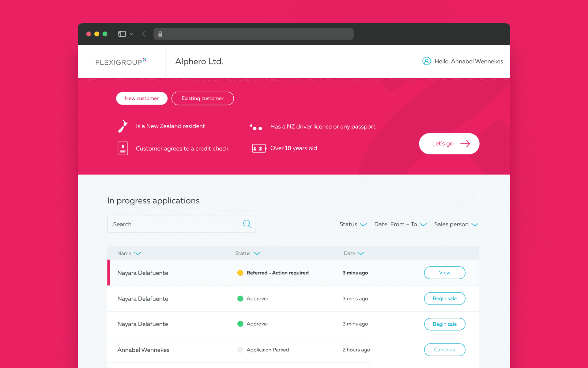The width and height of the screenshot is (588, 368).
Task: Open the user profile avatar icon
Action: coord(427,61)
